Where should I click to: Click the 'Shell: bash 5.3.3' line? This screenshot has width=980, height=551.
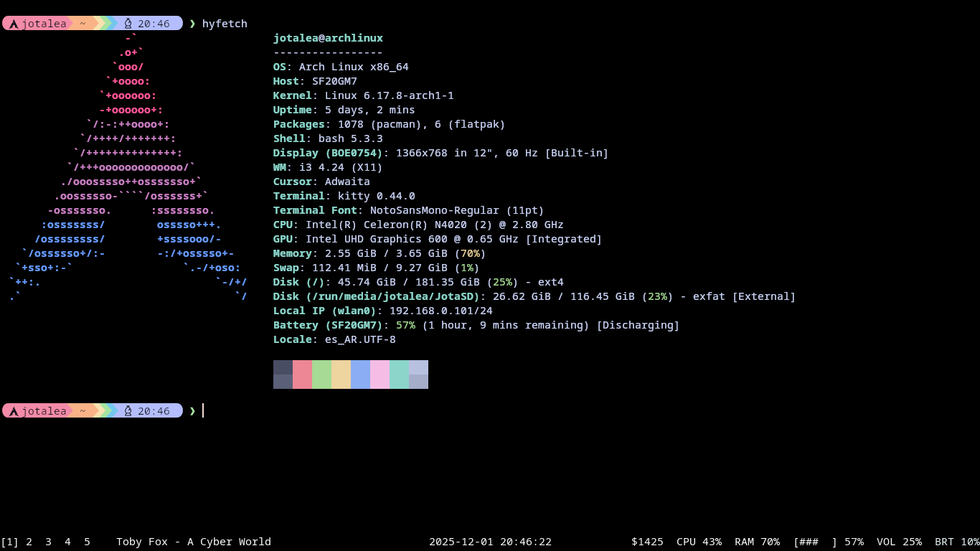pyautogui.click(x=328, y=138)
